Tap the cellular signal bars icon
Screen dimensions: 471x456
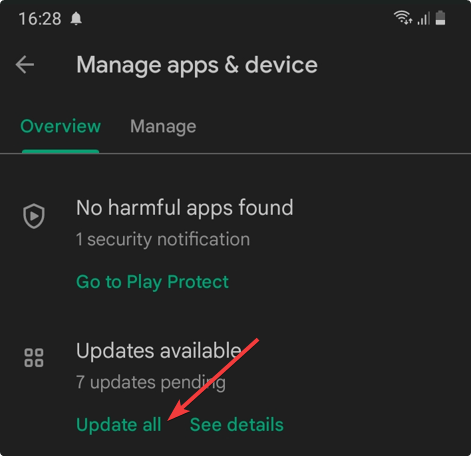[424, 18]
